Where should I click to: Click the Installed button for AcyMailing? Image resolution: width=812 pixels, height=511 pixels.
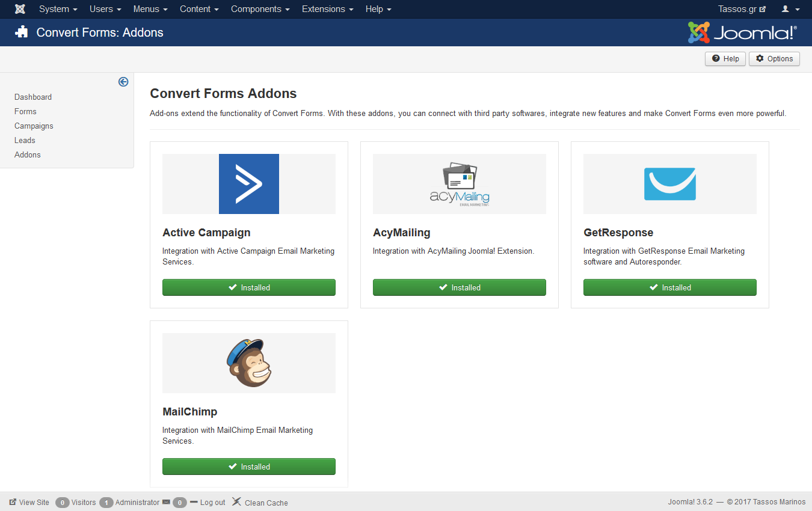click(460, 287)
